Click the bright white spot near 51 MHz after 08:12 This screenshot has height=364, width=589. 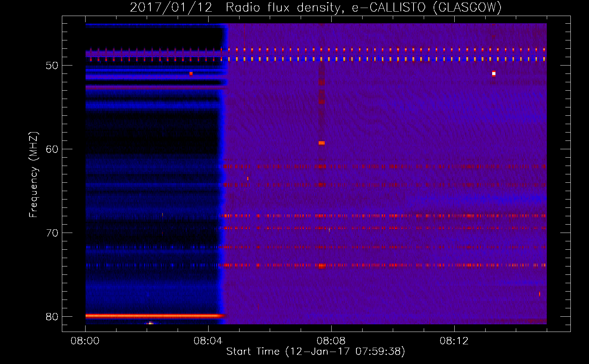point(494,74)
